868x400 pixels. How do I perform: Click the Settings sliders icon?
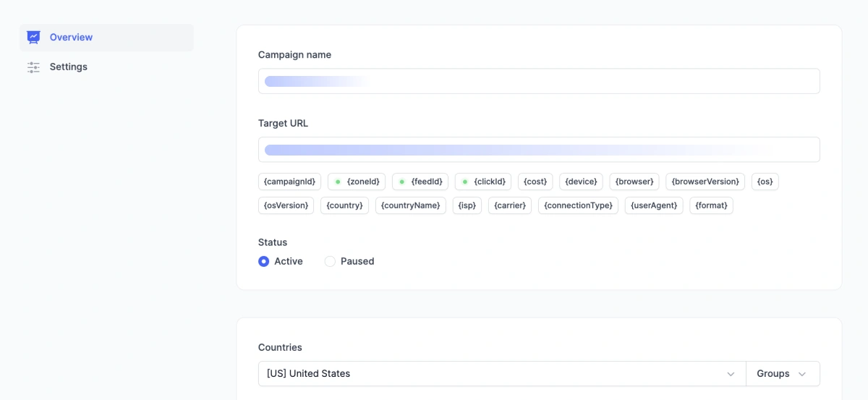33,67
